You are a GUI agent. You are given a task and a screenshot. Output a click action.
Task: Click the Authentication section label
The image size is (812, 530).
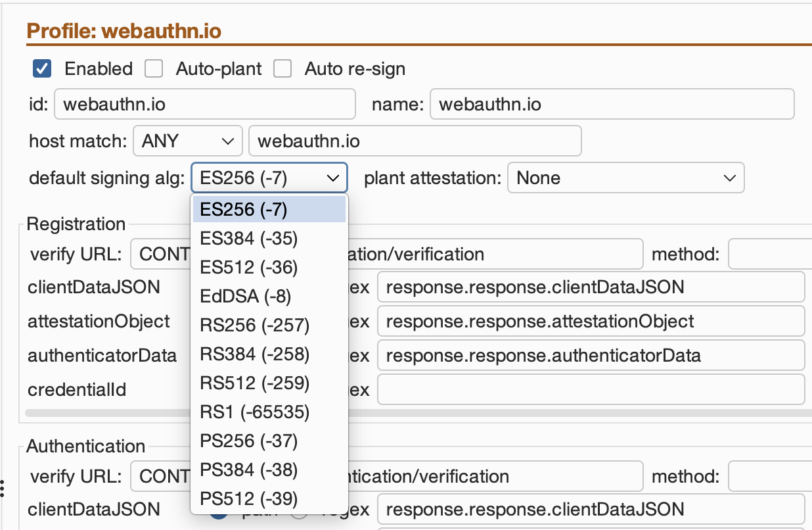(86, 446)
